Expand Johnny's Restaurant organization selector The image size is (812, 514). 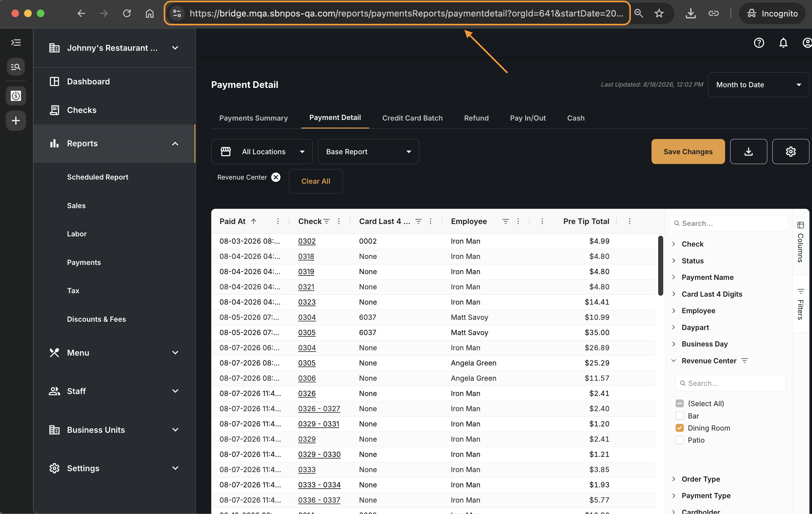115,48
